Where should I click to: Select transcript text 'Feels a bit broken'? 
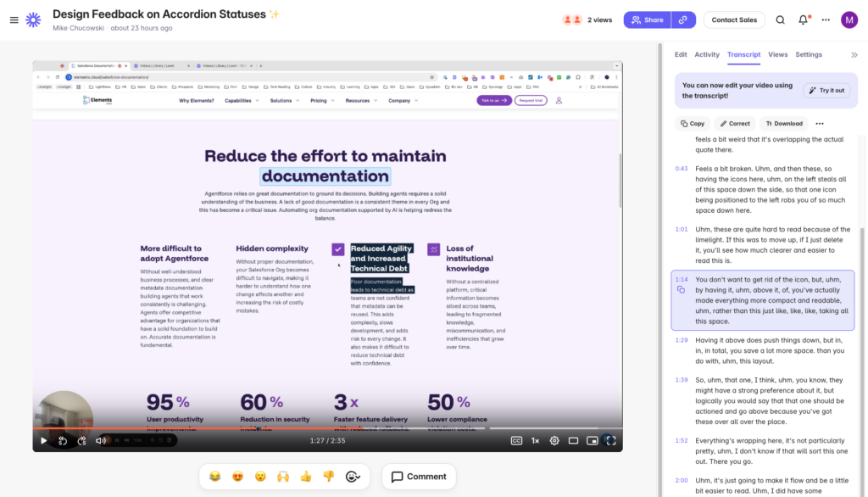[722, 169]
